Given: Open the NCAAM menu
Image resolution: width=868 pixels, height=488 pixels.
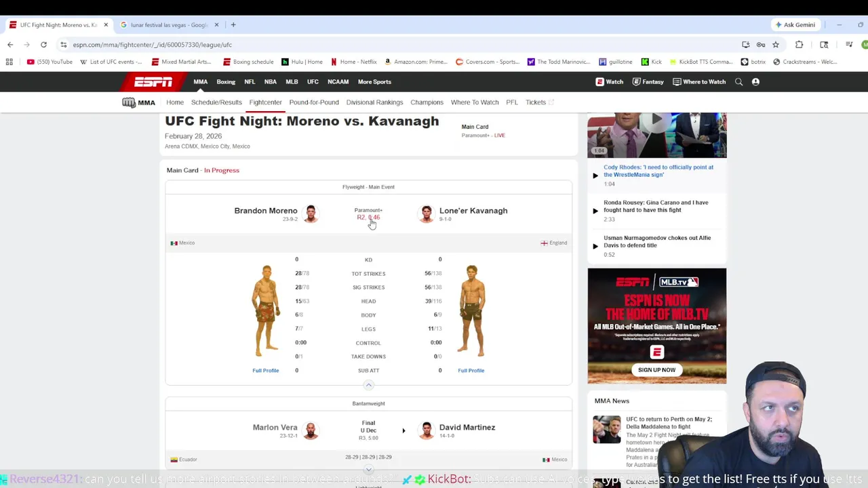Looking at the screenshot, I should click(x=338, y=82).
